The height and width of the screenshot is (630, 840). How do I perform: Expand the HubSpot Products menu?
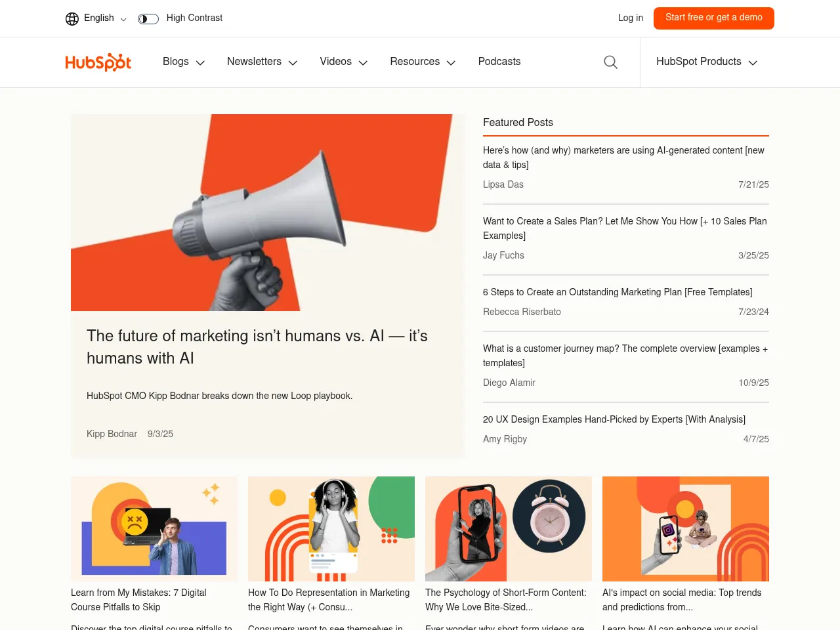click(706, 62)
